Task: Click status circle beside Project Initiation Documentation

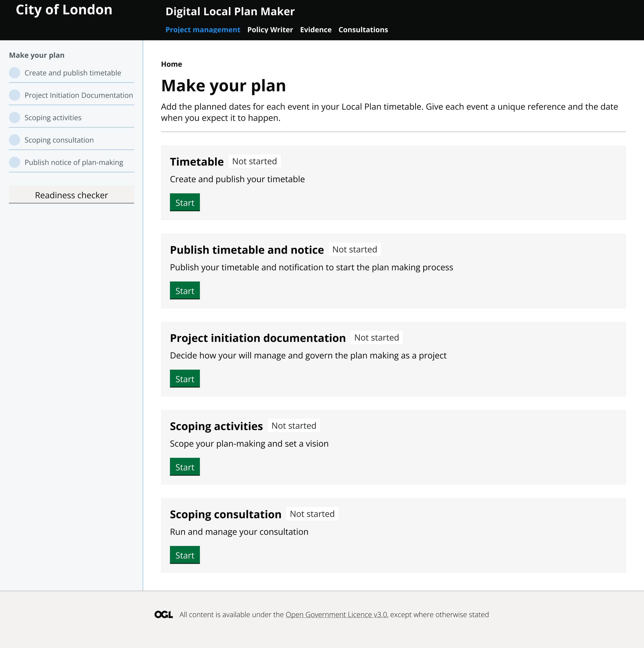Action: click(x=14, y=95)
